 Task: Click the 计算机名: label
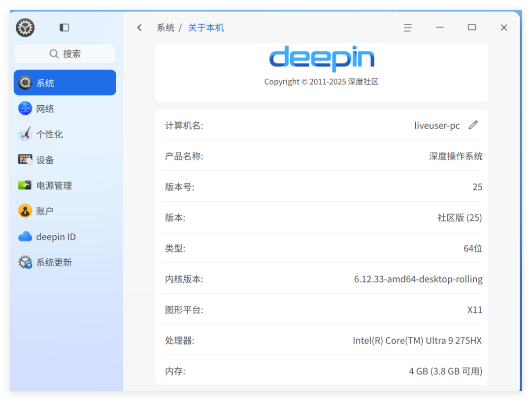[184, 125]
